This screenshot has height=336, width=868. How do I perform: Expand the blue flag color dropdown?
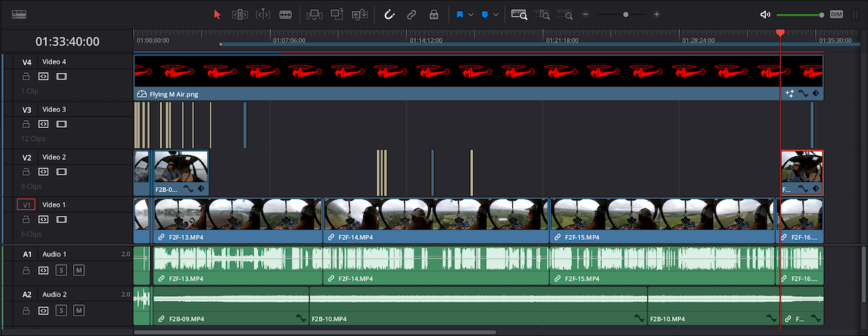click(x=472, y=14)
